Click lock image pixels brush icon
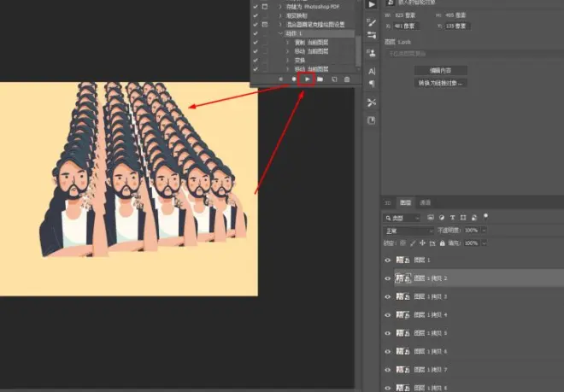 (413, 243)
